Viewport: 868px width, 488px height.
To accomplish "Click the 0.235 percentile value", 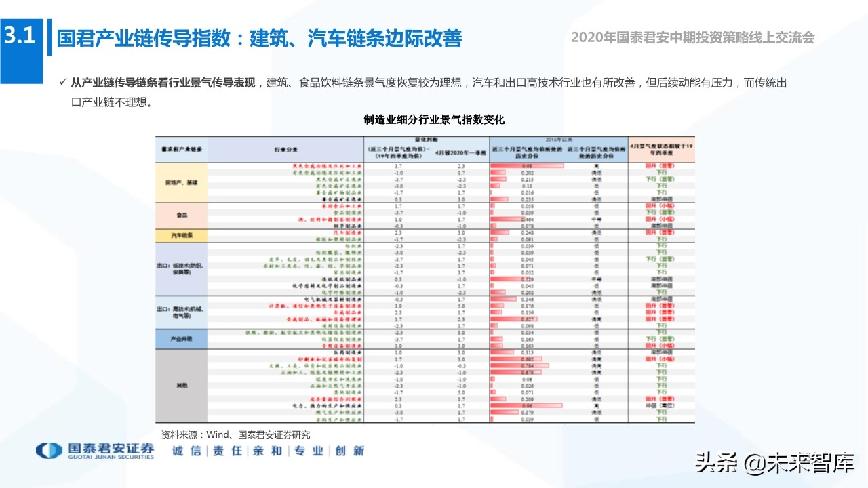I will pyautogui.click(x=528, y=199).
